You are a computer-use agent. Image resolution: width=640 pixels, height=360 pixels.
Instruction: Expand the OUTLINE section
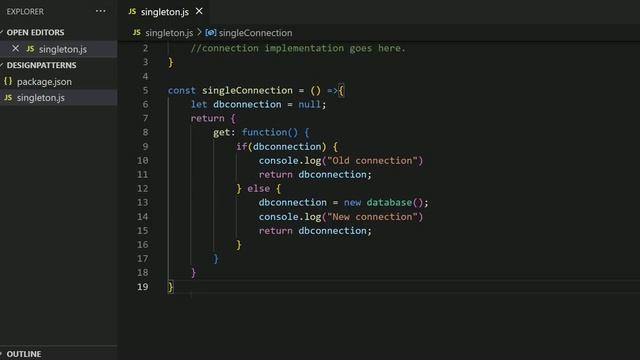(24, 354)
